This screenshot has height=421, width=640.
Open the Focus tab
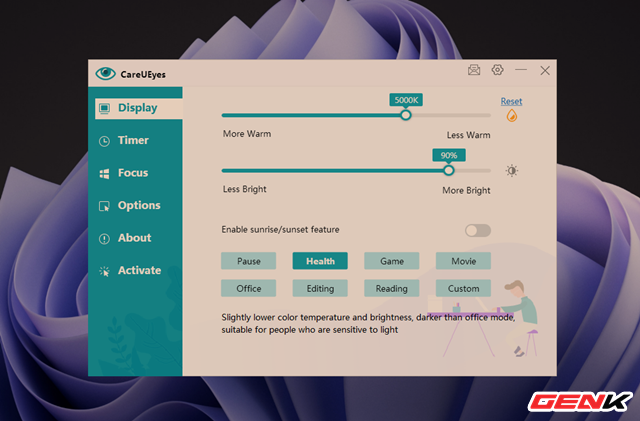135,173
